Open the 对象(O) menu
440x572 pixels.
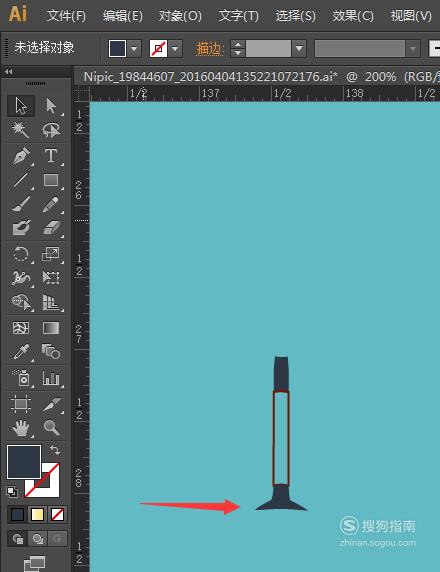pyautogui.click(x=180, y=16)
